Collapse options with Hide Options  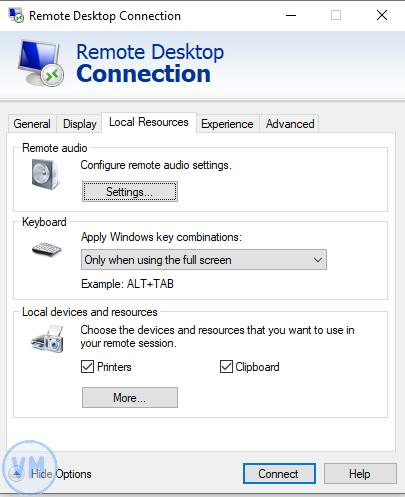(x=61, y=474)
